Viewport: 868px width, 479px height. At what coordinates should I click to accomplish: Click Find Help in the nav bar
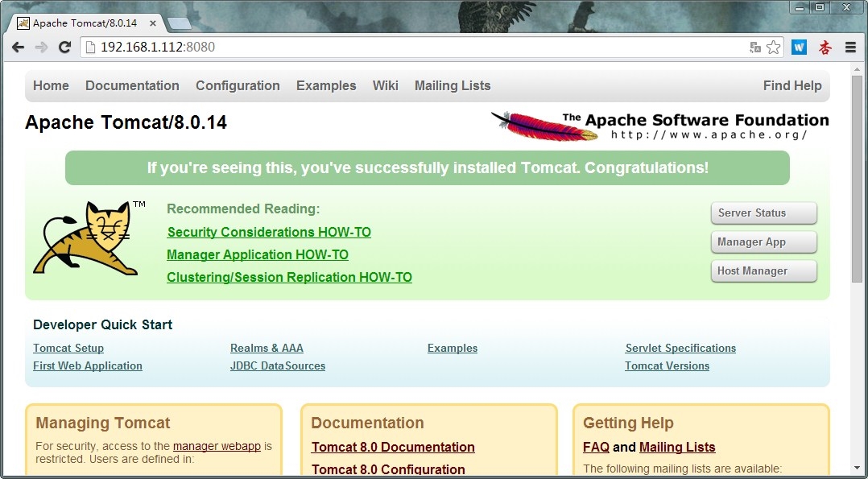792,86
